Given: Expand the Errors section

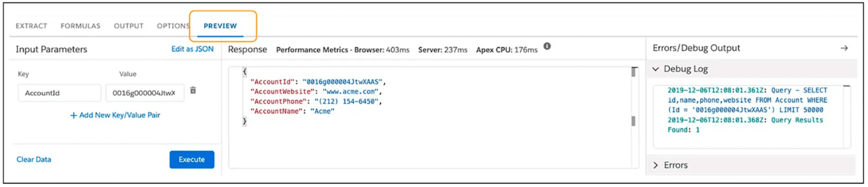Looking at the screenshot, I should pyautogui.click(x=656, y=165).
